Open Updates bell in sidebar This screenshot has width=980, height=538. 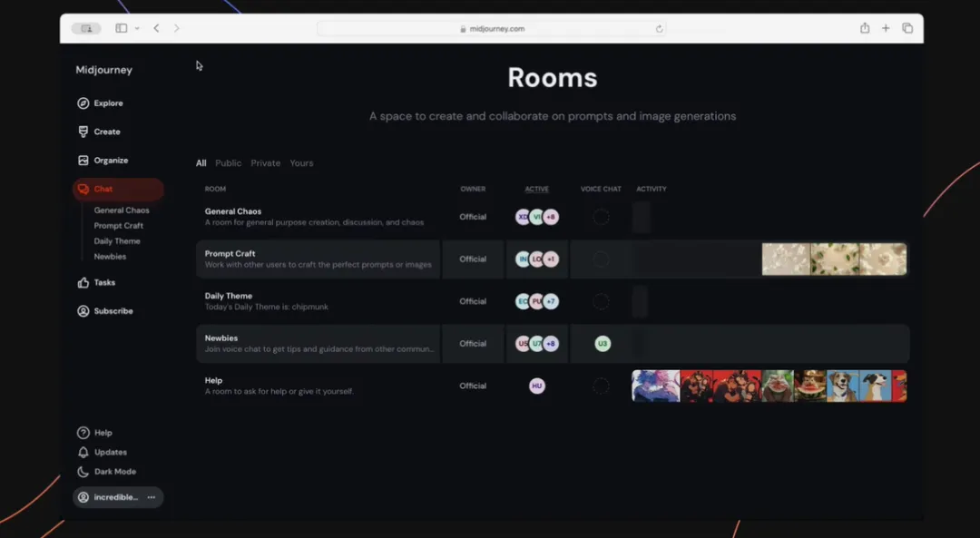pyautogui.click(x=102, y=452)
